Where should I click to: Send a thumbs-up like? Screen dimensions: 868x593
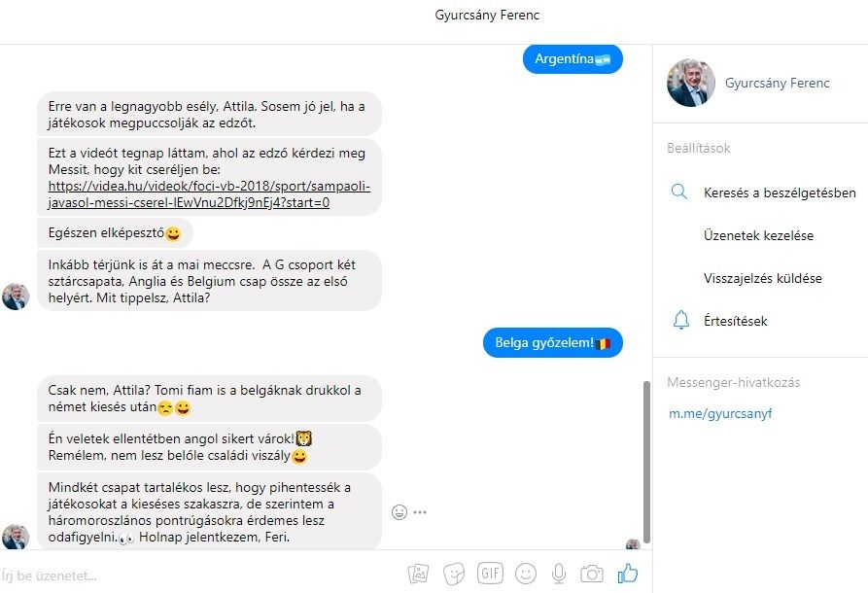(628, 574)
